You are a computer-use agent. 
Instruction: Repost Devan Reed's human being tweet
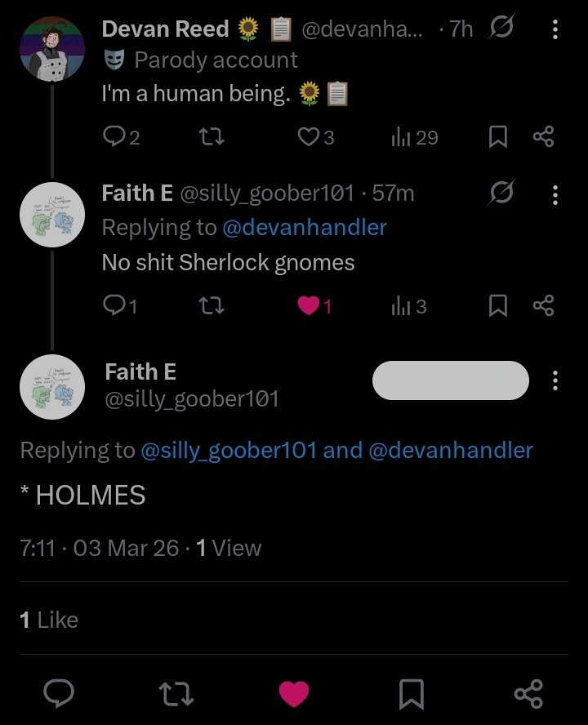[211, 137]
